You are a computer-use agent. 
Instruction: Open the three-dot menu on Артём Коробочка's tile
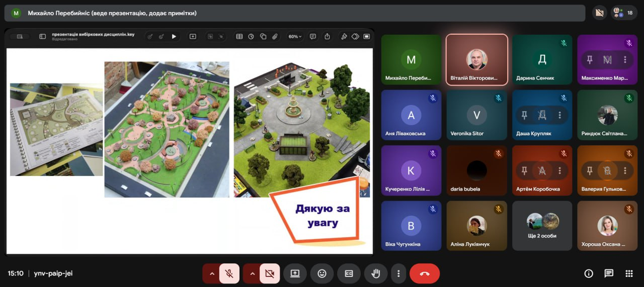pyautogui.click(x=559, y=171)
